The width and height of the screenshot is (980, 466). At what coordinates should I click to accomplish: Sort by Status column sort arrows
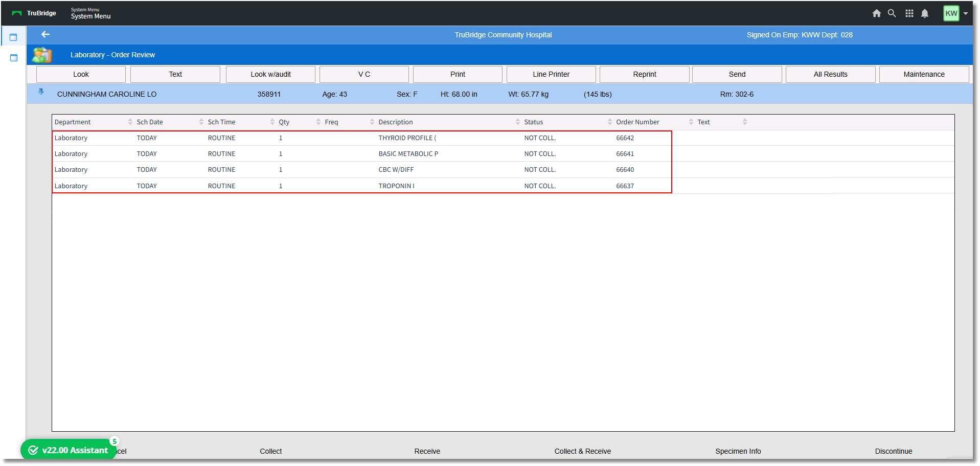pos(610,122)
